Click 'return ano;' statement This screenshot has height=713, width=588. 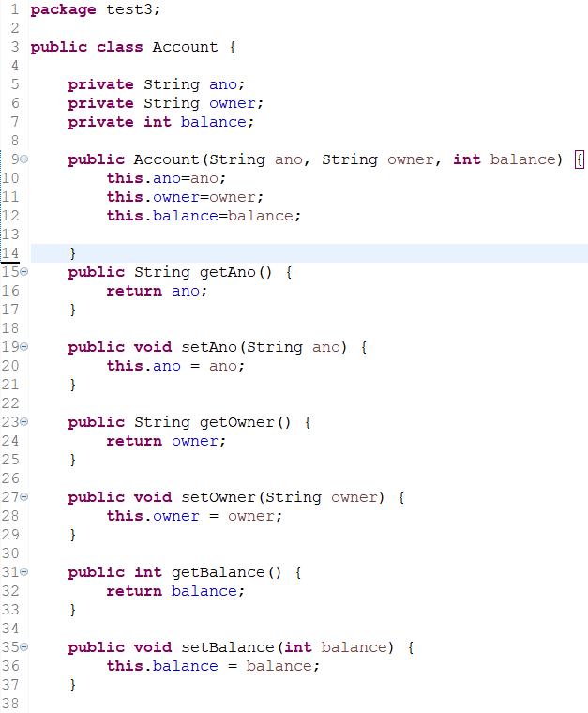157,291
